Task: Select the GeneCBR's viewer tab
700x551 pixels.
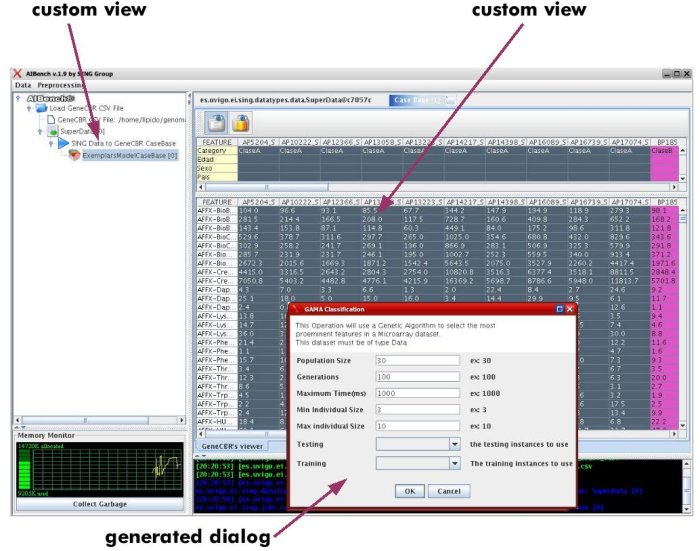Action: pos(233,446)
